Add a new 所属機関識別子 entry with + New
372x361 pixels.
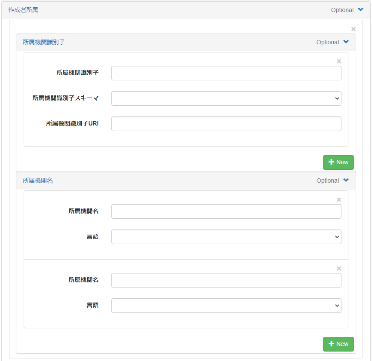338,162
